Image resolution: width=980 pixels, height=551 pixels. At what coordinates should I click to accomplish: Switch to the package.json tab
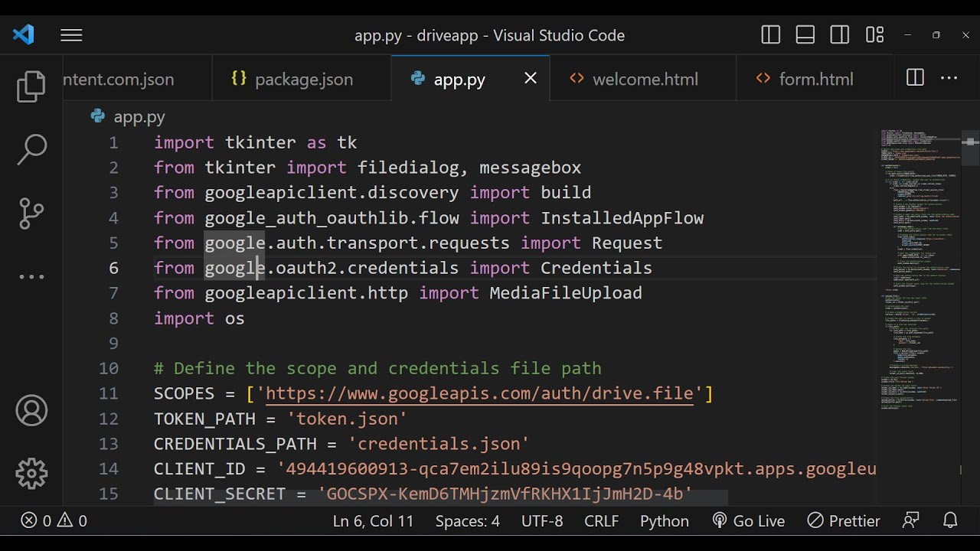[302, 79]
